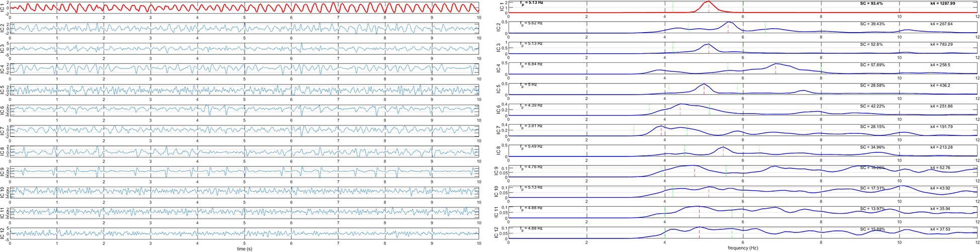Image resolution: width=980 pixels, height=252 pixels.
Task: Click the 'k4 = 1287.99' label
Action: coord(943,4)
